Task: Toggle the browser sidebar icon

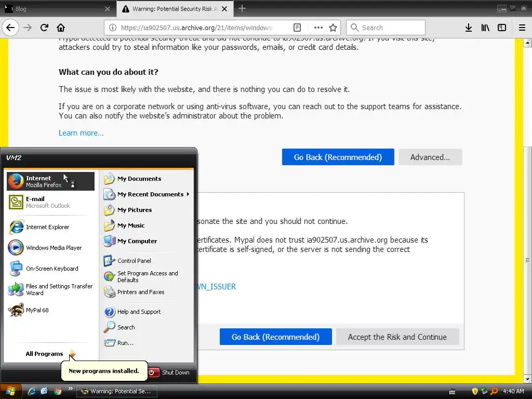Action: [x=502, y=28]
